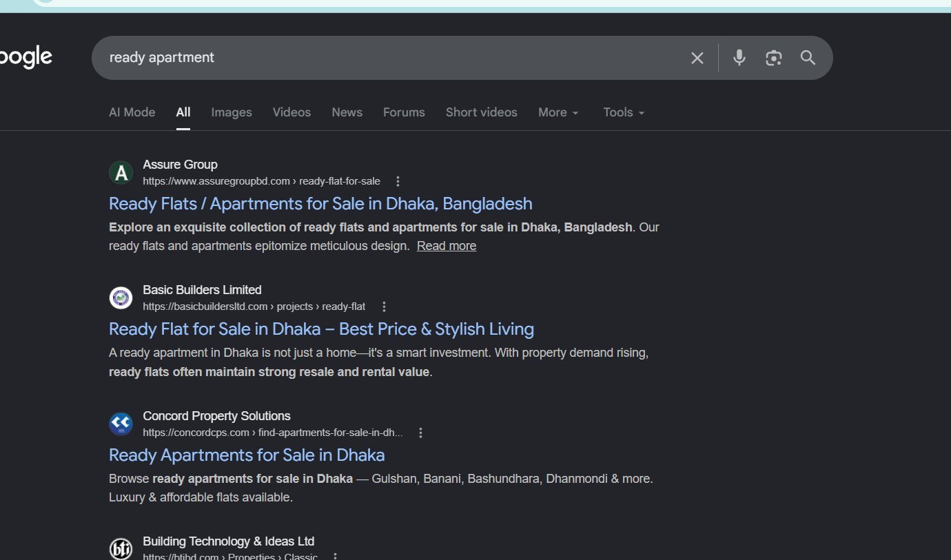This screenshot has height=560, width=951.
Task: Open Basic Builders Limited favicon
Action: click(121, 298)
